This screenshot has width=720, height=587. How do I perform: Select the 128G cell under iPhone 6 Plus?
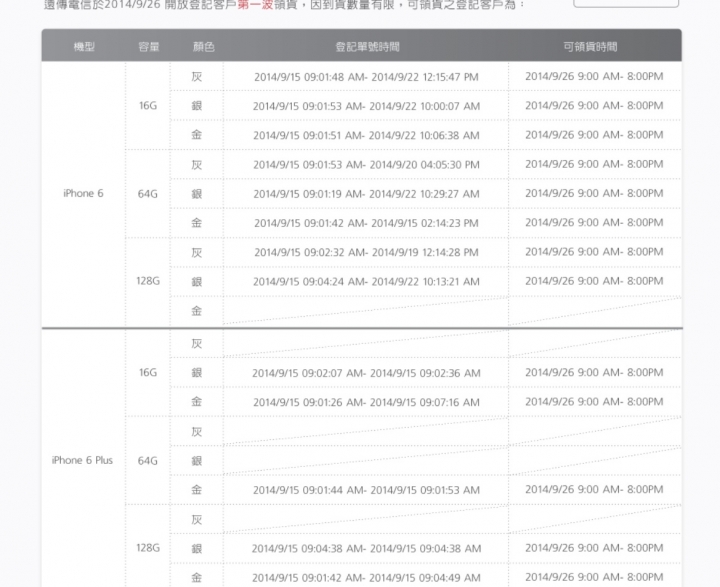[x=148, y=548]
